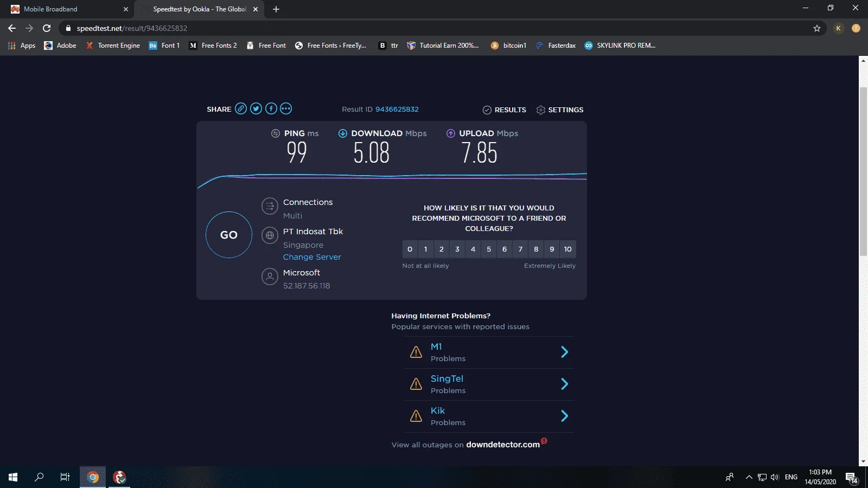Click the Change Server link

pos(312,257)
